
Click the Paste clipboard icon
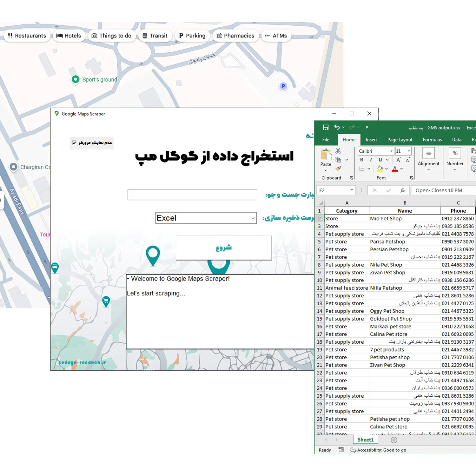326,155
